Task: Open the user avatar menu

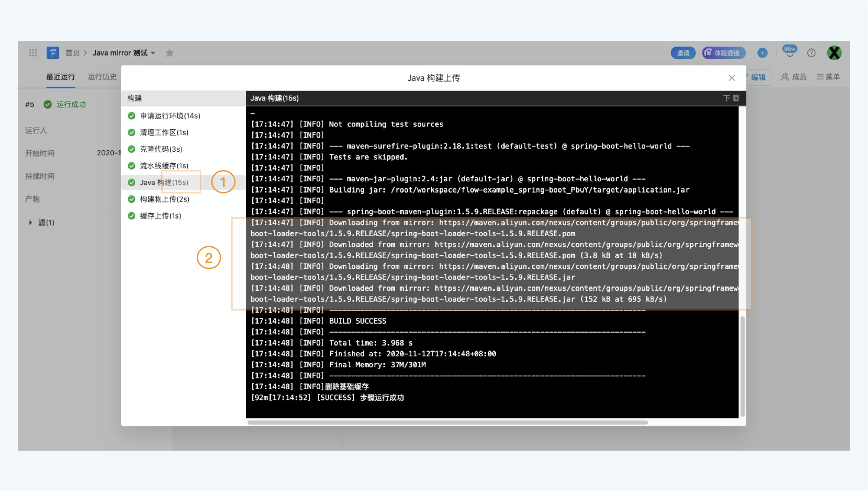Action: [834, 53]
